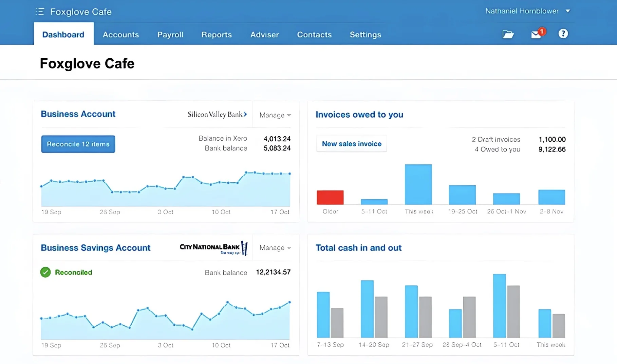This screenshot has height=364, width=617.
Task: Click Foxglove Cafe name in header
Action: point(81,12)
